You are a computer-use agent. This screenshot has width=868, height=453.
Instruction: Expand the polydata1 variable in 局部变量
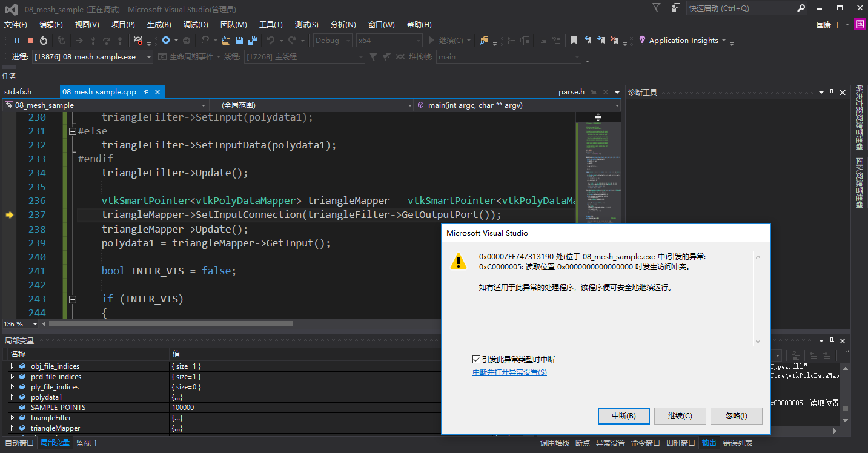click(x=11, y=397)
